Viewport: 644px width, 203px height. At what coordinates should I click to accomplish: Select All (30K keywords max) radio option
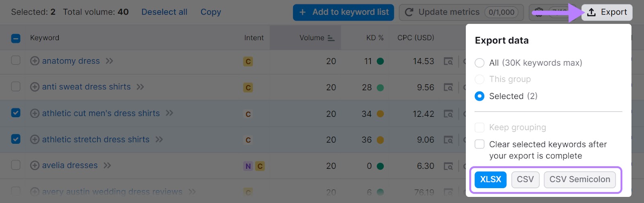click(479, 63)
